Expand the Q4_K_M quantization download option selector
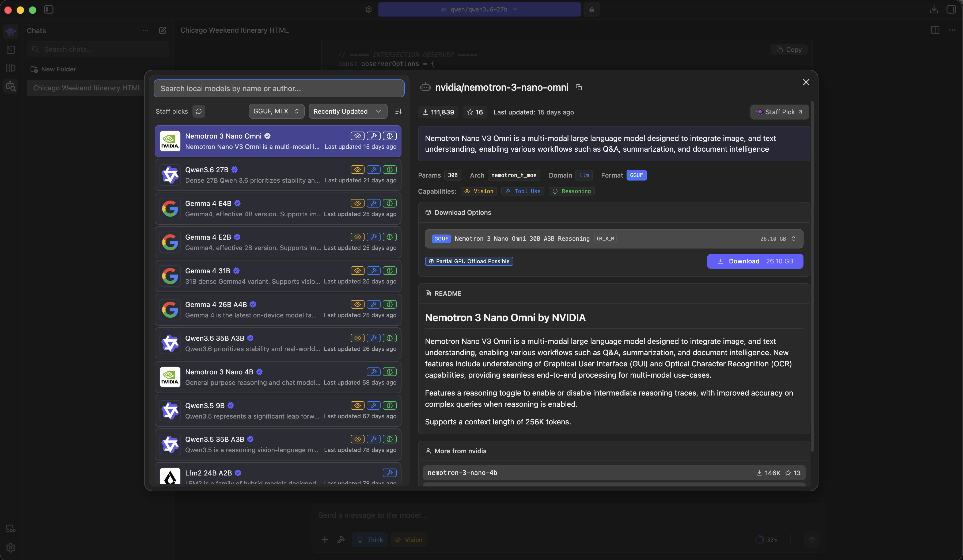Viewport: 963px width, 560px height. pyautogui.click(x=614, y=239)
